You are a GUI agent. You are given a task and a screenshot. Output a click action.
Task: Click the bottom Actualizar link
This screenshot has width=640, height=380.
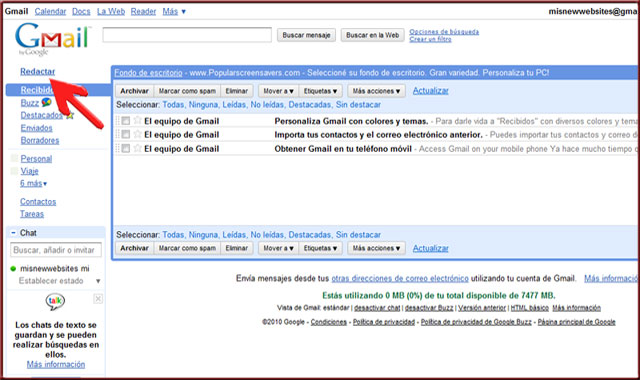coord(431,248)
